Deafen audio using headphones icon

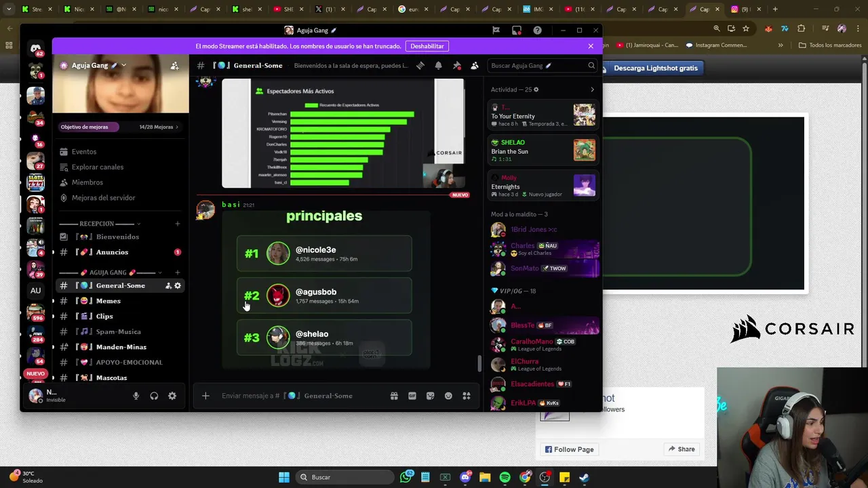[154, 396]
